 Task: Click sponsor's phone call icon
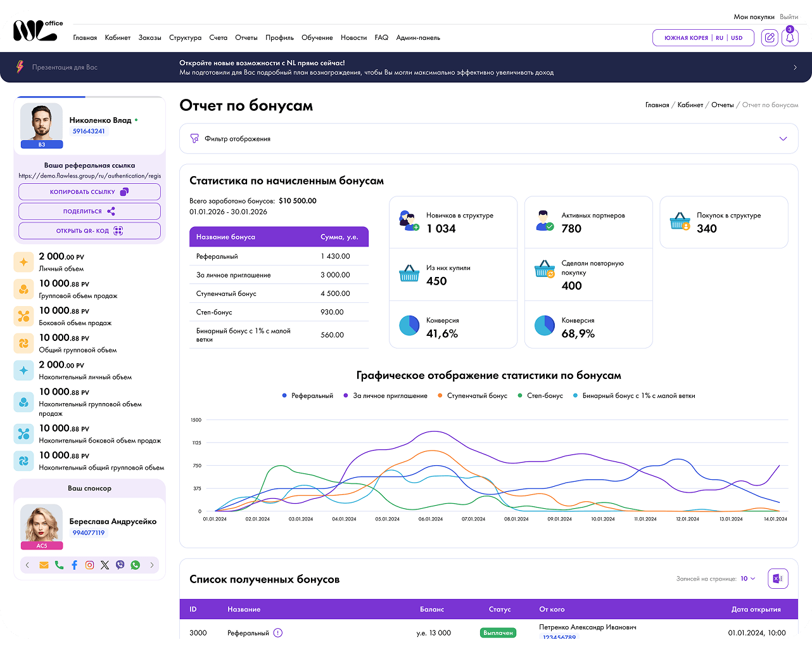tap(59, 565)
